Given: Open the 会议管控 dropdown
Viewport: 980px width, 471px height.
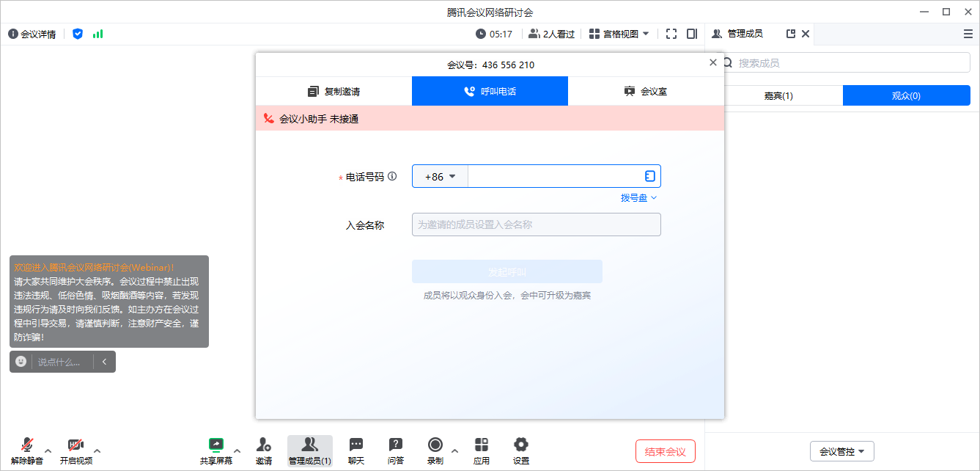Looking at the screenshot, I should click(x=842, y=452).
